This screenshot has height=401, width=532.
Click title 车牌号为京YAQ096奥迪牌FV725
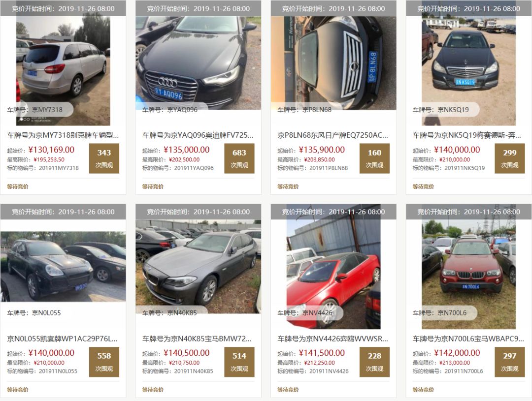click(198, 135)
